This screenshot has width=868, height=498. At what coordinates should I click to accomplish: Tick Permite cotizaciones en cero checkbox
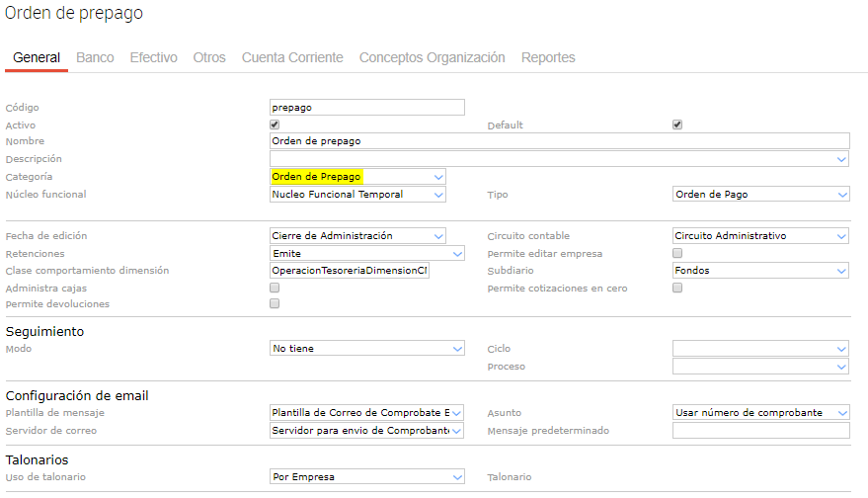[x=677, y=288]
